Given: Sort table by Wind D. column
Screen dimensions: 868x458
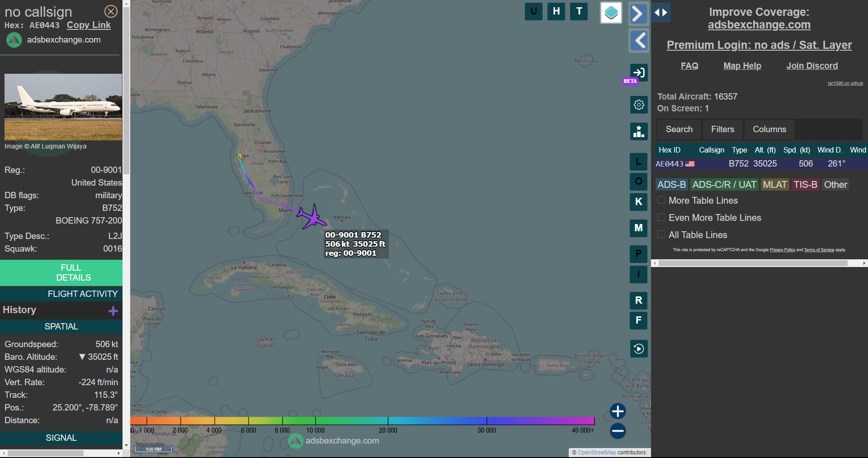Looking at the screenshot, I should [x=830, y=150].
